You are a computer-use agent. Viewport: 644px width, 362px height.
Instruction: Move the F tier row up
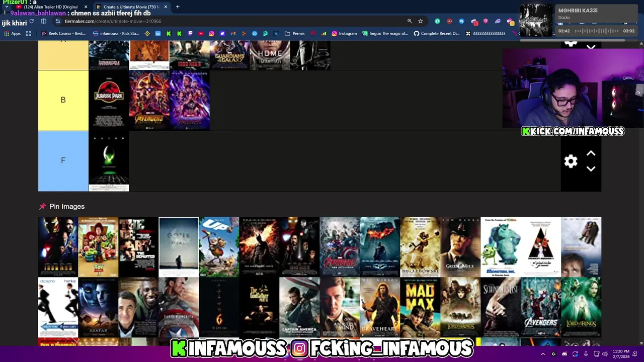click(x=591, y=154)
